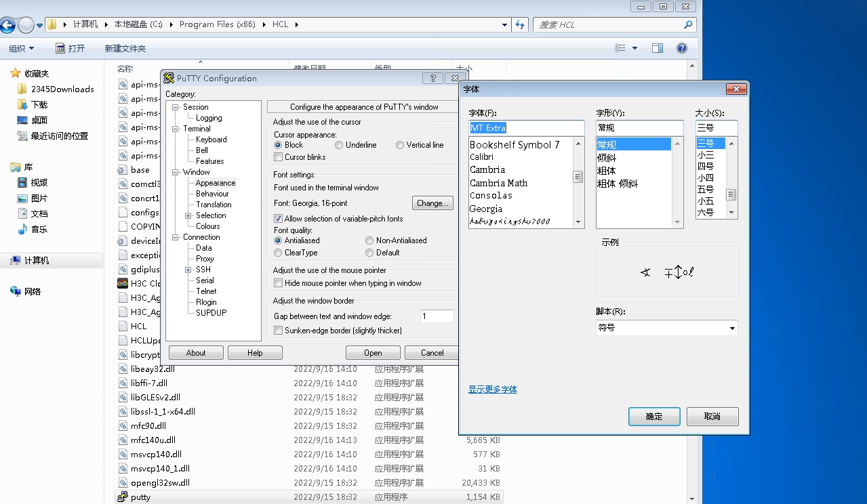Image resolution: width=867 pixels, height=504 pixels.
Task: Click the PuTTY help question mark button
Action: [432, 79]
